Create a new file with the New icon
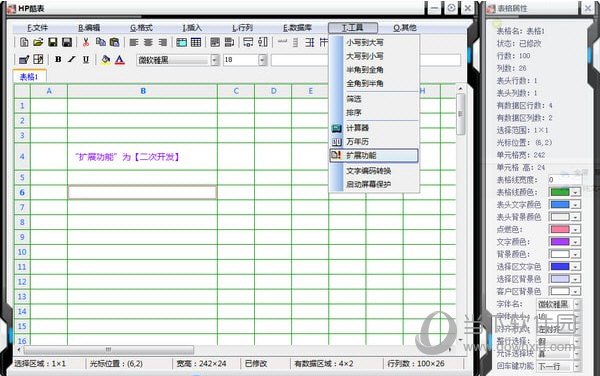This screenshot has height=376, width=600. (x=24, y=42)
